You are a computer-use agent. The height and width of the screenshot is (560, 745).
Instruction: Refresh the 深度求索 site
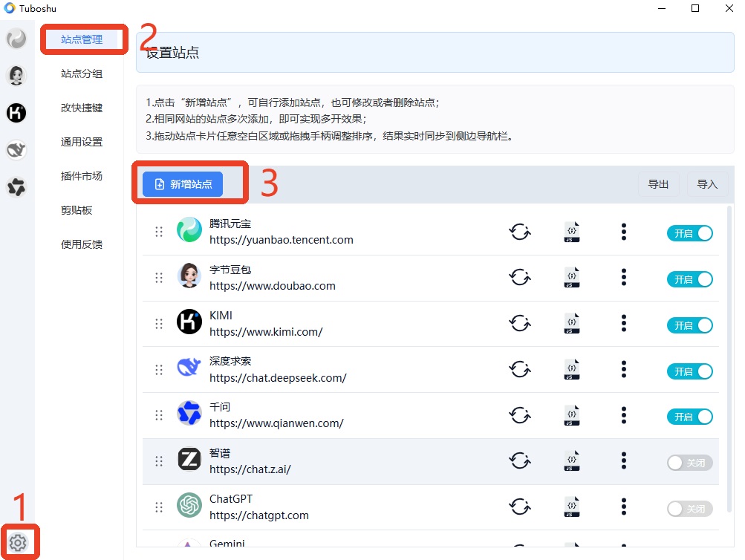(x=520, y=369)
